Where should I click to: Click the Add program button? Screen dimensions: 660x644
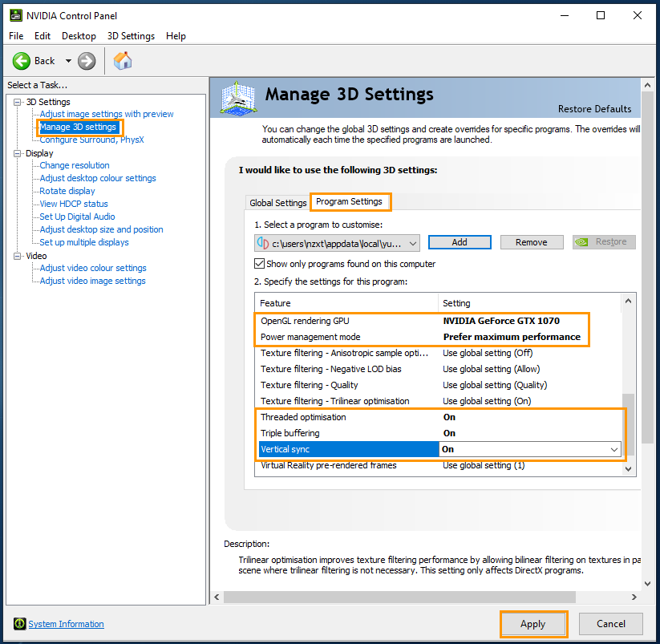(460, 242)
